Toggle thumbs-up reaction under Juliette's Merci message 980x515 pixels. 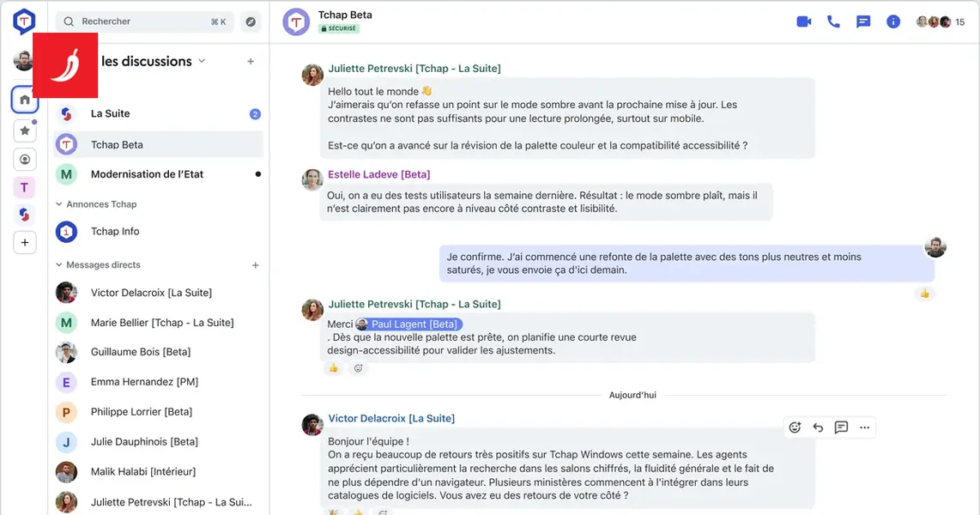click(x=334, y=368)
